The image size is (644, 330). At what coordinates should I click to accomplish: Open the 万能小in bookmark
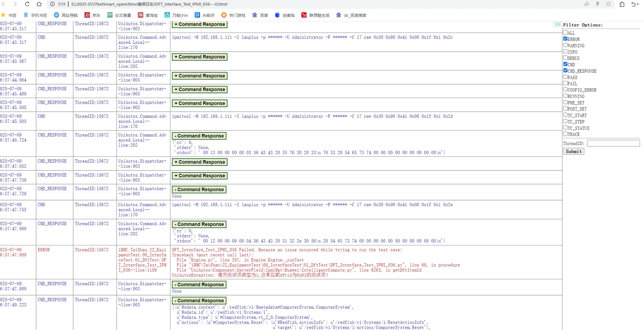point(176,15)
